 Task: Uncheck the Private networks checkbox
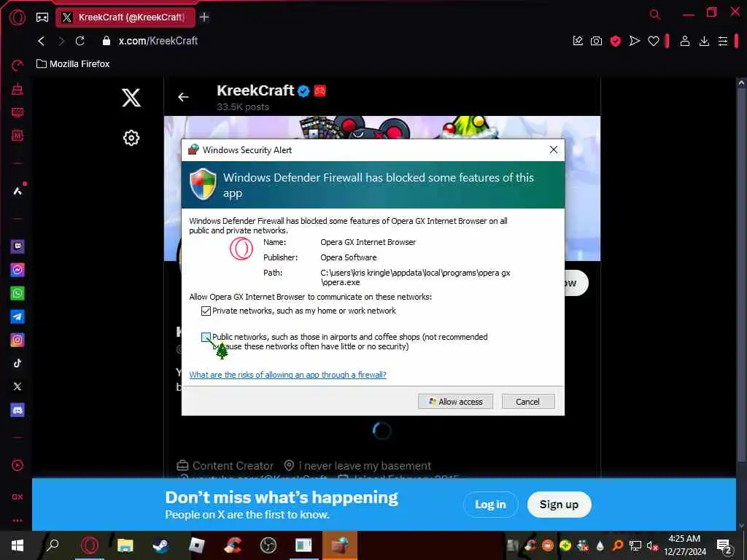tap(206, 311)
